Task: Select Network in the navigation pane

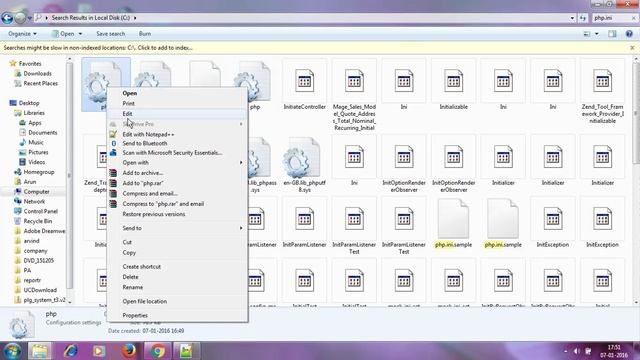Action: [30, 201]
